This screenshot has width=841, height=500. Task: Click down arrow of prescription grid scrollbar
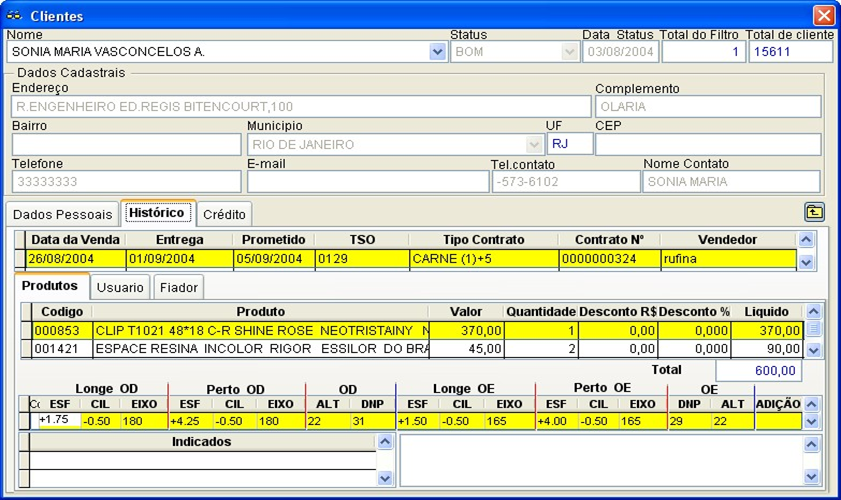click(812, 422)
